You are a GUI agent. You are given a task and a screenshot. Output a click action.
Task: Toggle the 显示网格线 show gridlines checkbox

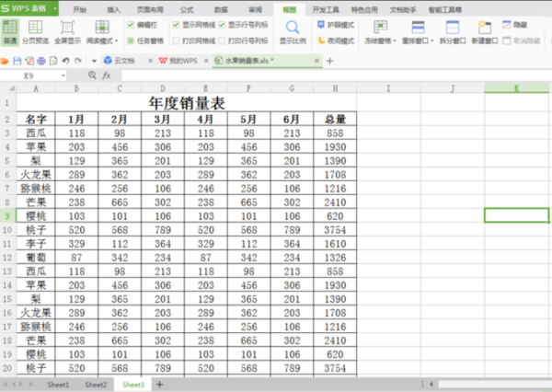point(176,25)
